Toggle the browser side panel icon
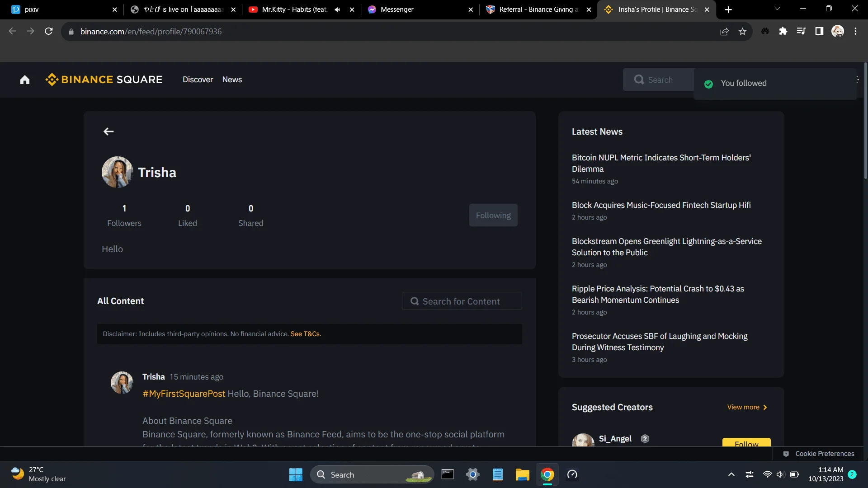This screenshot has width=868, height=488. click(x=819, y=31)
